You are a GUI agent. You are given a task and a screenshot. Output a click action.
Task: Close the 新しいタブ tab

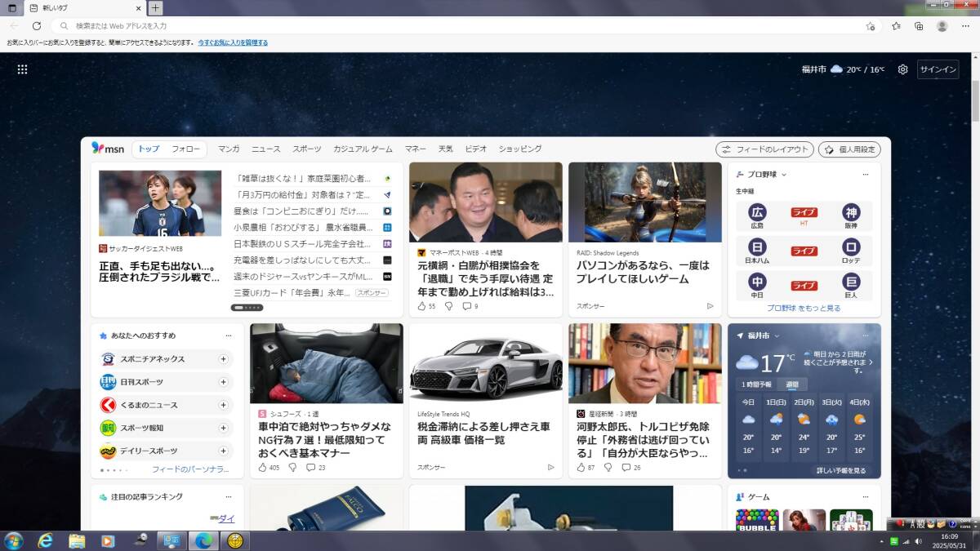pos(138,8)
